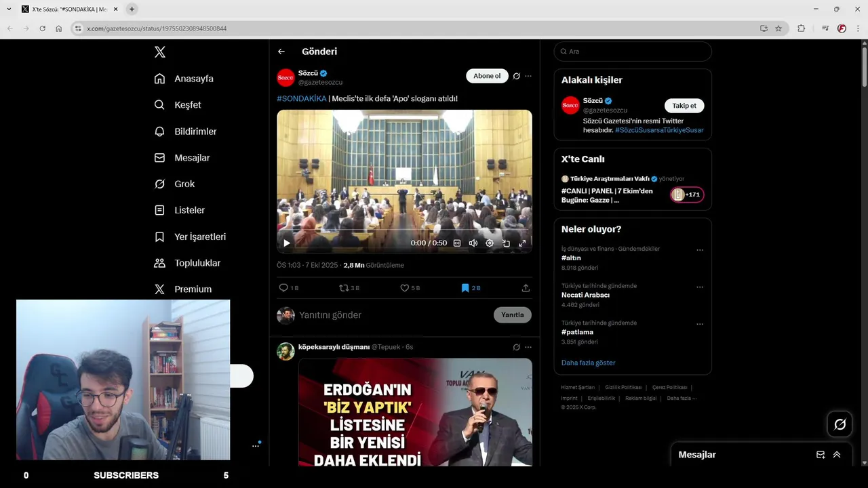The image size is (868, 488).
Task: Open Mesajlar in the sidebar
Action: pos(182,158)
